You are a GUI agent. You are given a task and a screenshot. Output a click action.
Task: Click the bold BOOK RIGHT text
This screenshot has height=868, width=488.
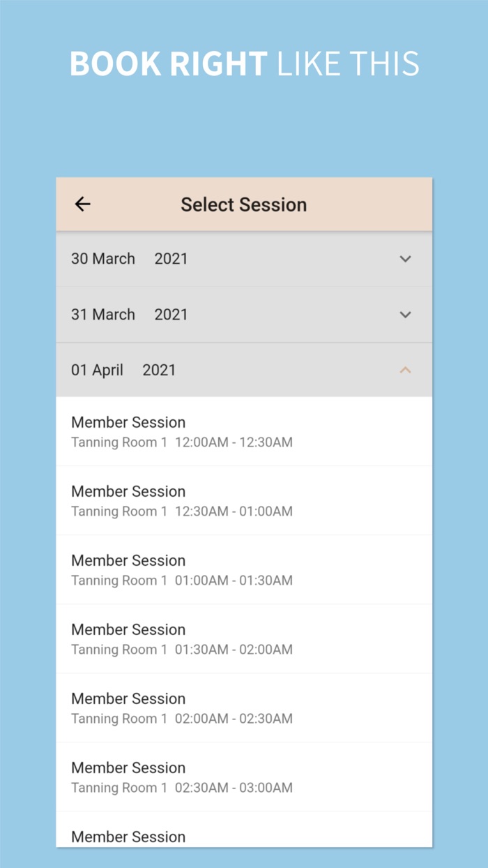(168, 63)
